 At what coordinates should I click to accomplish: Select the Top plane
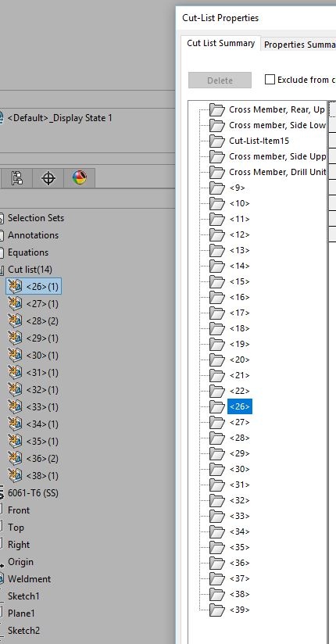click(16, 528)
